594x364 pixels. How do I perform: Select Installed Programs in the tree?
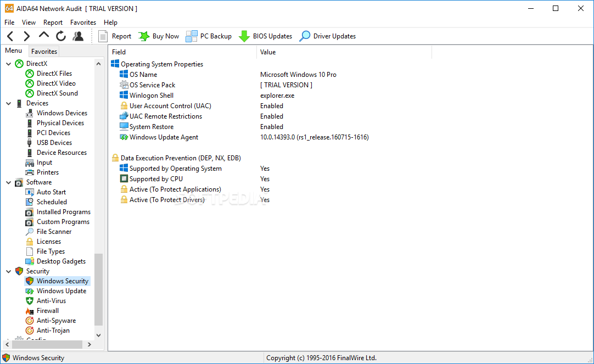tap(58, 212)
